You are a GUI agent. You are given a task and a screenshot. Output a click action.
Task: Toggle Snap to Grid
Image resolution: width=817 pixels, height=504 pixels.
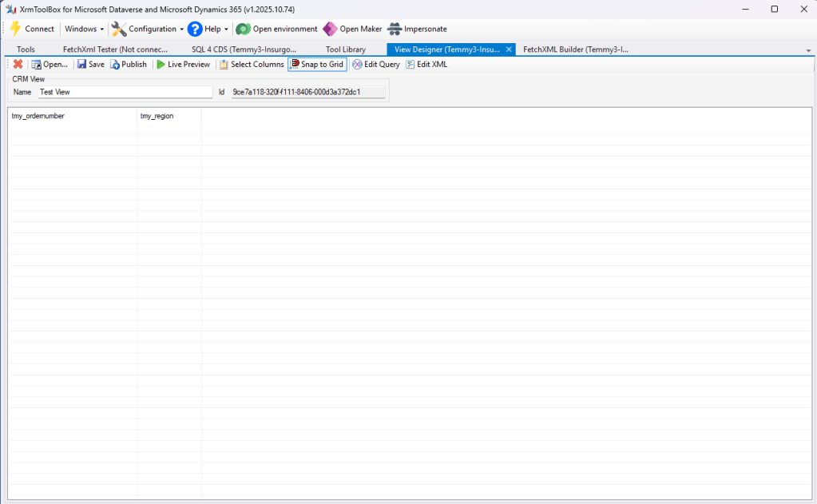tap(317, 64)
